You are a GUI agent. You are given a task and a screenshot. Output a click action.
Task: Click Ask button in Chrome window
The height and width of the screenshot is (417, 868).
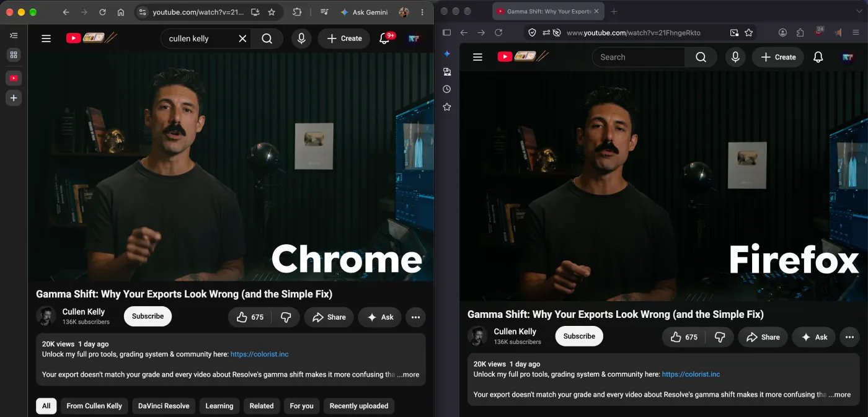pos(380,317)
